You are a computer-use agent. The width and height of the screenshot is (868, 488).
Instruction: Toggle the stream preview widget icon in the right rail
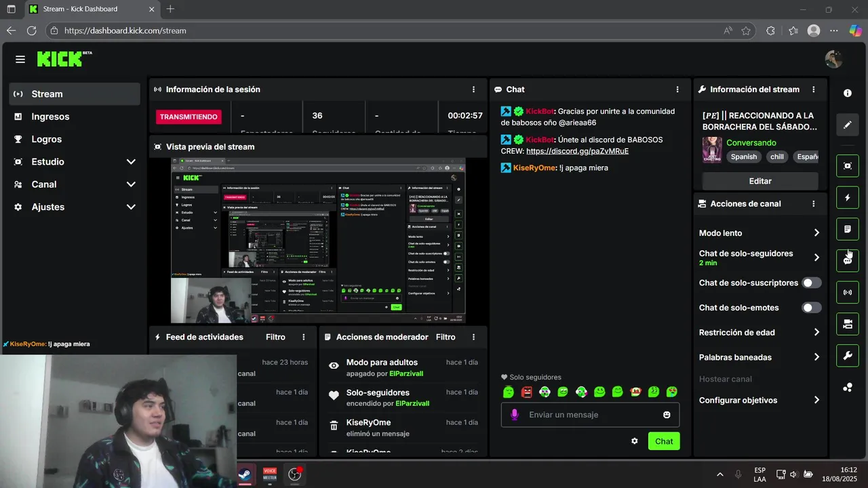tap(848, 166)
